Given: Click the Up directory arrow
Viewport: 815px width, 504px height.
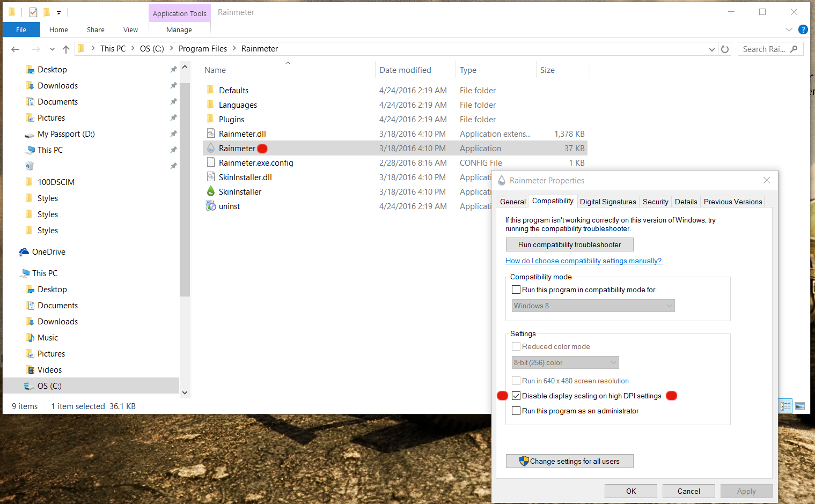Looking at the screenshot, I should click(66, 49).
